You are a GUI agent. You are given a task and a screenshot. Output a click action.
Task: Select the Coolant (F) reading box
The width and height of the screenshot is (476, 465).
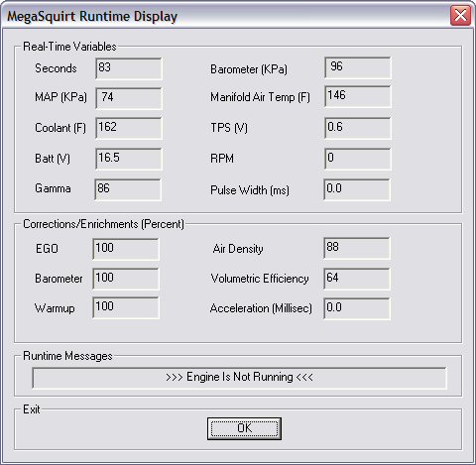click(x=129, y=128)
